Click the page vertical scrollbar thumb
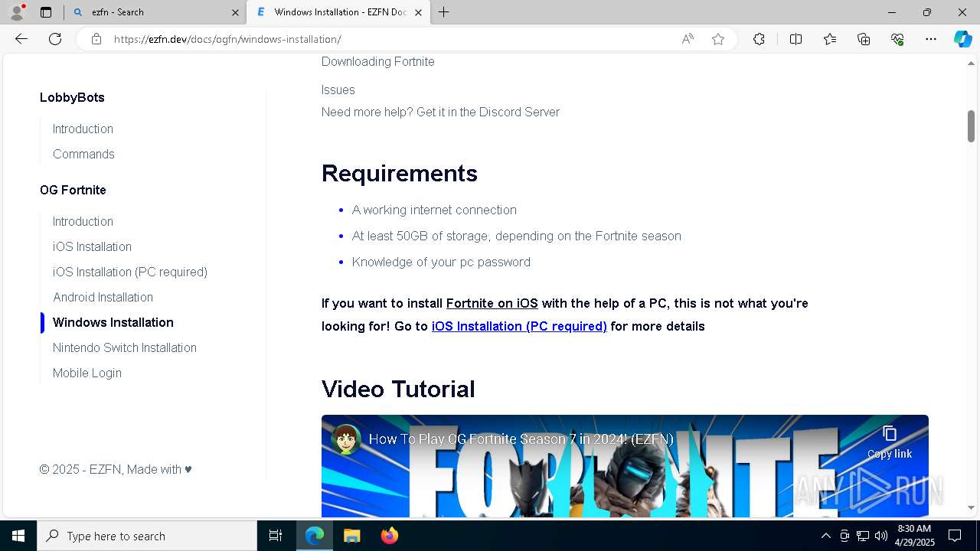This screenshot has height=551, width=980. [971, 126]
